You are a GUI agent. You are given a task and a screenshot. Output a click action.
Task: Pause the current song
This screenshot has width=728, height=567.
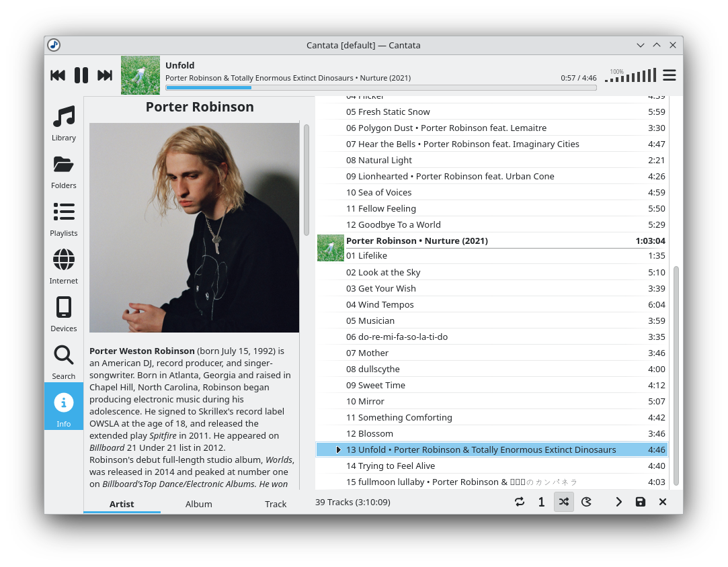pyautogui.click(x=81, y=75)
